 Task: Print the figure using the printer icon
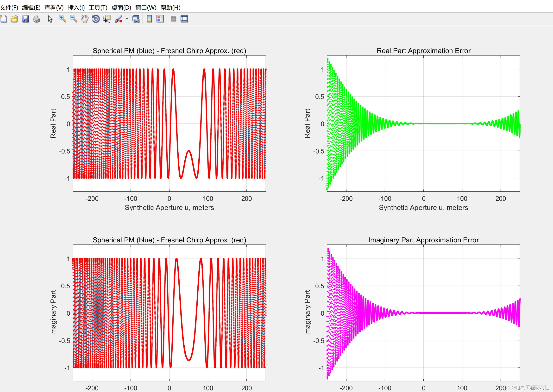(37, 19)
